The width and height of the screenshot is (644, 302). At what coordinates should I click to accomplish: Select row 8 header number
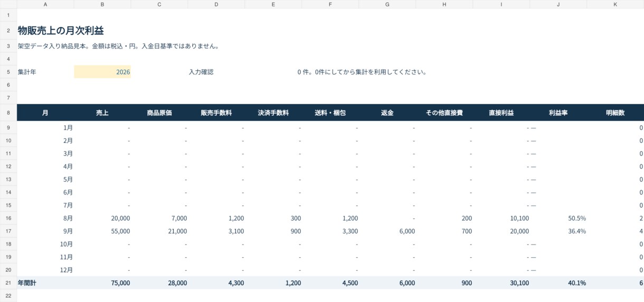8,113
